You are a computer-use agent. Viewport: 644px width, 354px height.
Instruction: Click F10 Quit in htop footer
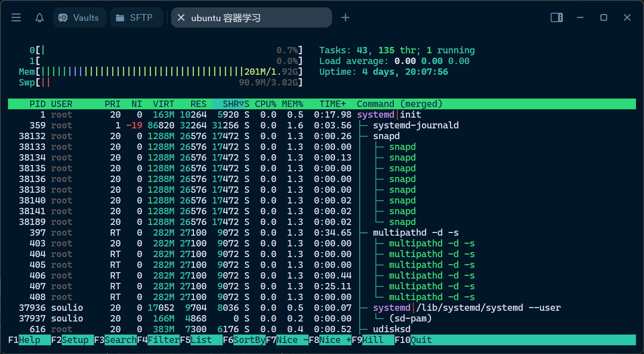point(413,340)
